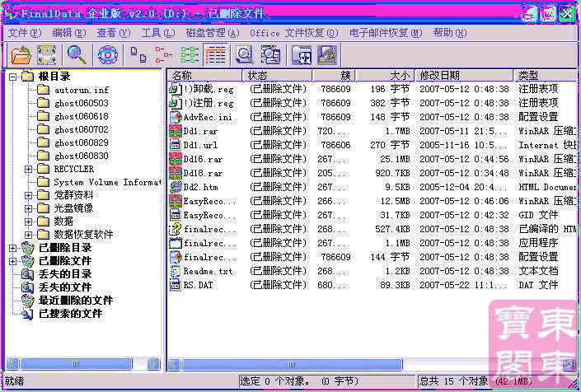Select the Dd1.url file
This screenshot has height=392, width=581.
pyautogui.click(x=200, y=145)
